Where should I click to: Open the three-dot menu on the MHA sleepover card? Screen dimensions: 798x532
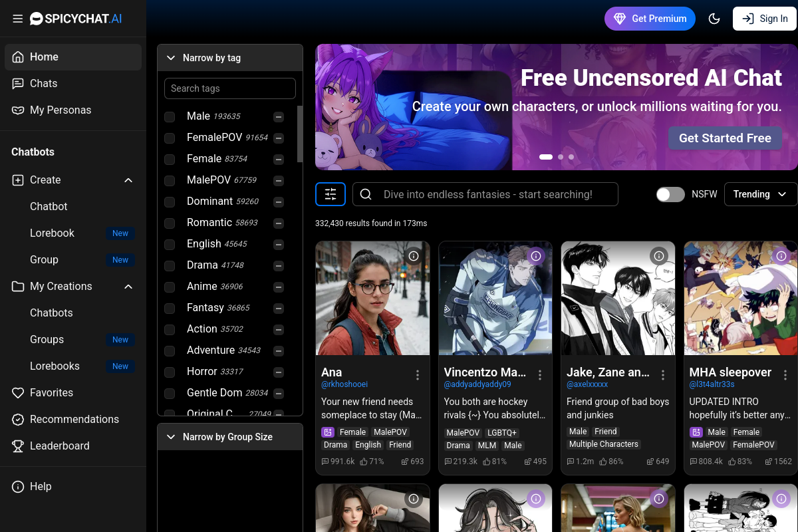785,374
